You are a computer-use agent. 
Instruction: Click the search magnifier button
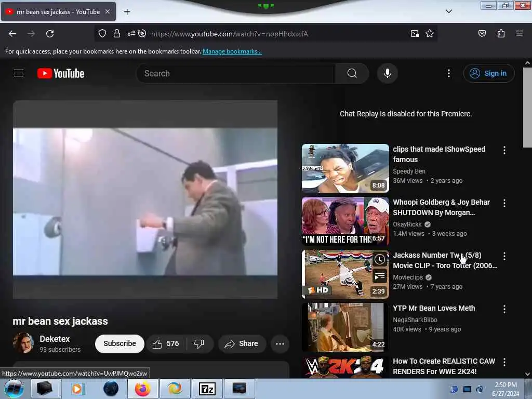[352, 73]
